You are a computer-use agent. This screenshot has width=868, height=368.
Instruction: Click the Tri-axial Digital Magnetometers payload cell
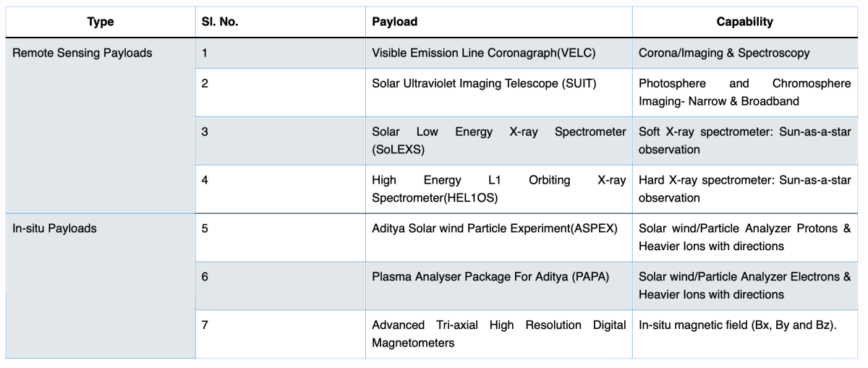498,333
